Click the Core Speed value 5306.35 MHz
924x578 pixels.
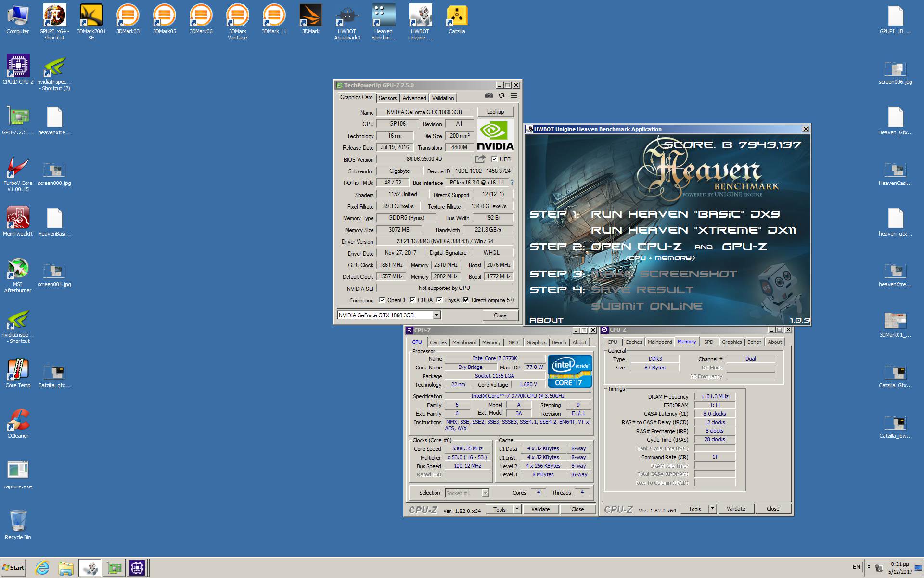coord(467,448)
